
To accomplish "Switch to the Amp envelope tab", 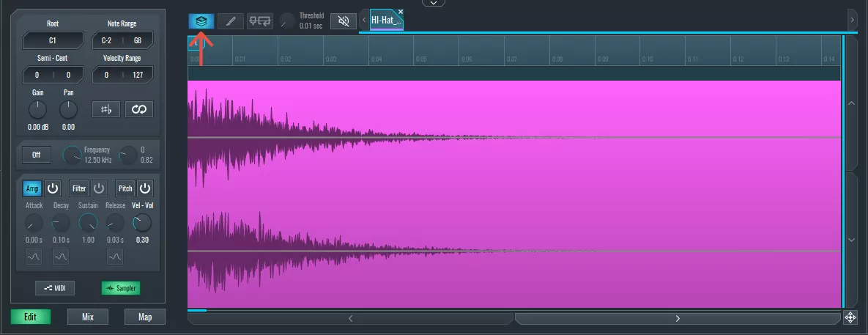I will [33, 189].
